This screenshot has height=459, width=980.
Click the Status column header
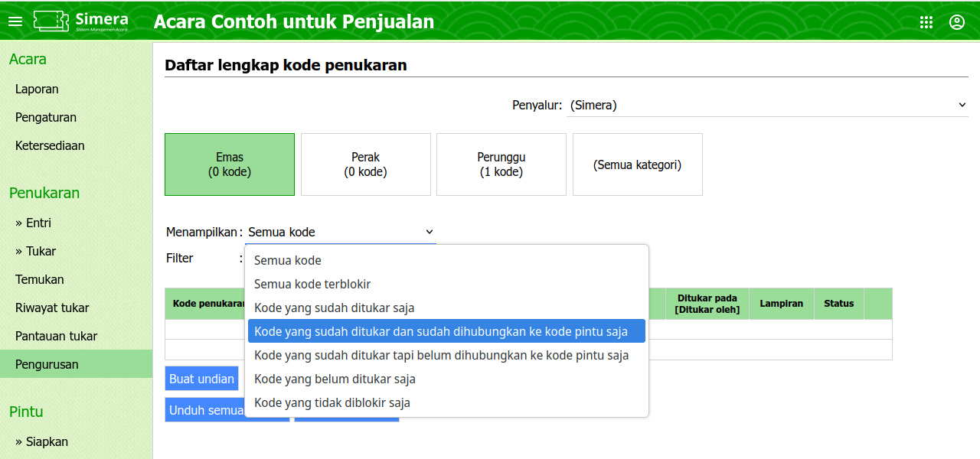coord(839,304)
